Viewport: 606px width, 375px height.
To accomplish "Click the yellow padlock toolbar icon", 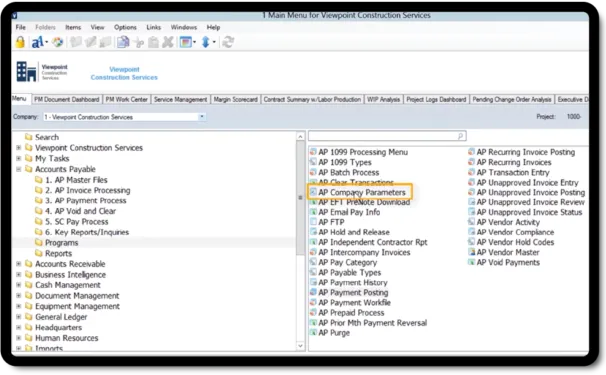I will click(20, 42).
